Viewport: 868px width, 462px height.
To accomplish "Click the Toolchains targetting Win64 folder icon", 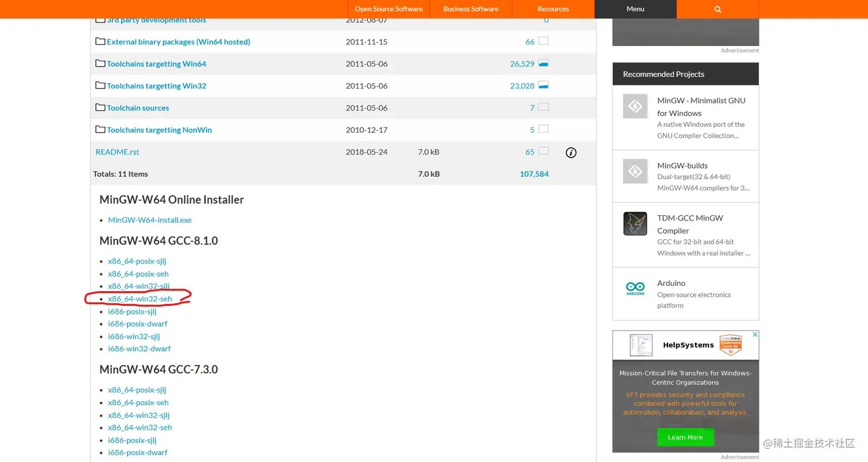I will (x=100, y=63).
